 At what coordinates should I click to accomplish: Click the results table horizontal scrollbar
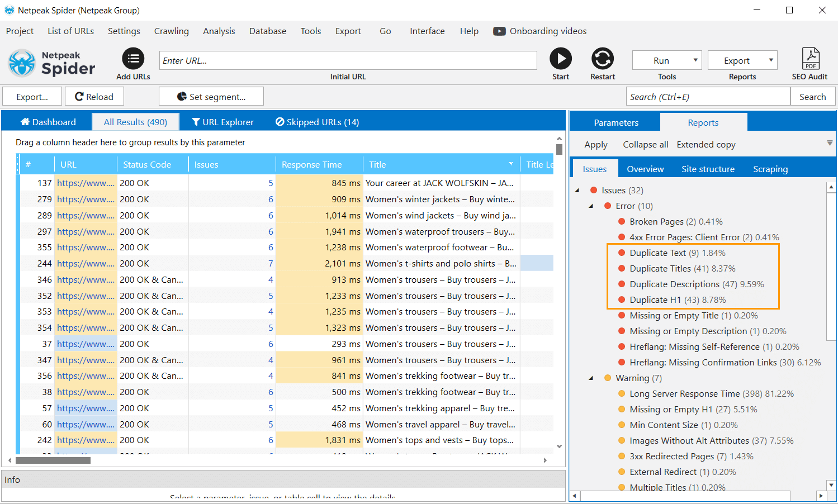pyautogui.click(x=53, y=460)
